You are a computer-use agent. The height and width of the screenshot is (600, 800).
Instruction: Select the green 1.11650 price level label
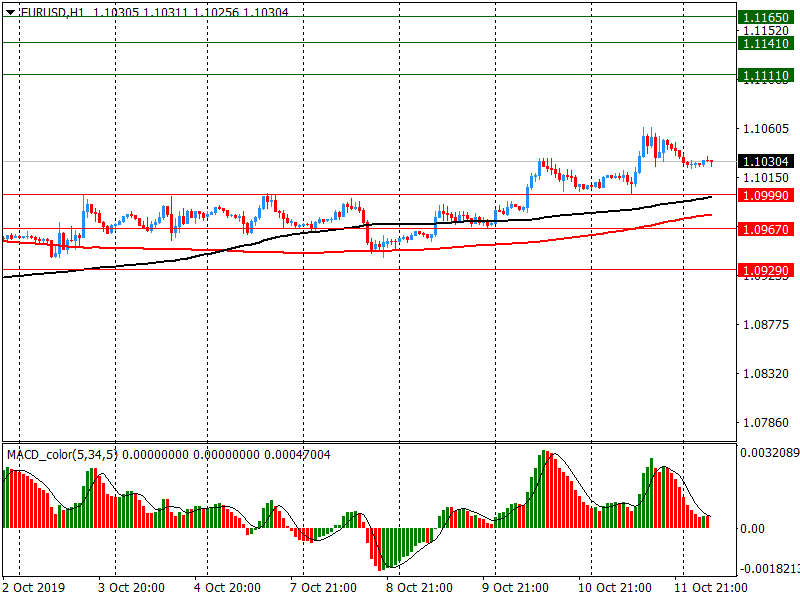pyautogui.click(x=766, y=17)
